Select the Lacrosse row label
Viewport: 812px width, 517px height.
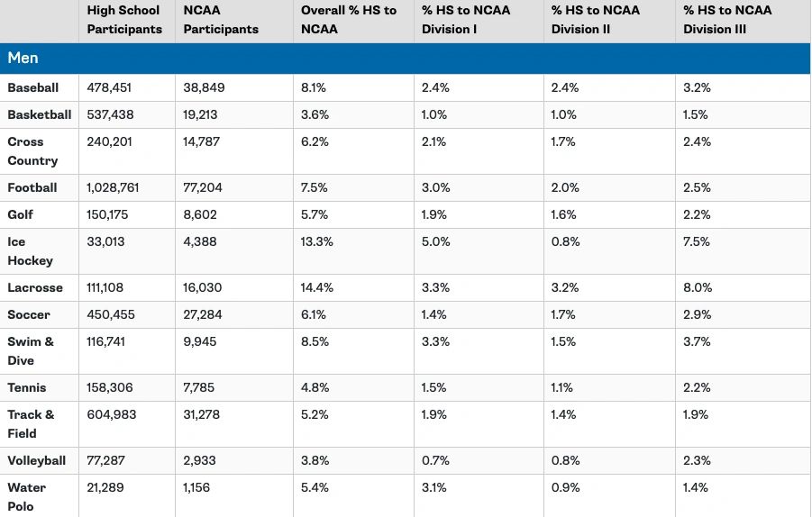35,287
